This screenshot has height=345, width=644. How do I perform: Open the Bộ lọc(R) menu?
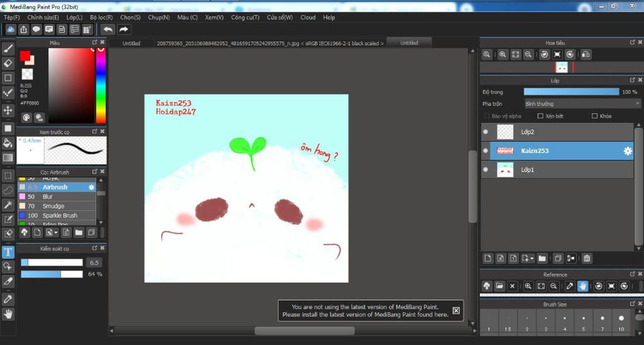coord(101,17)
